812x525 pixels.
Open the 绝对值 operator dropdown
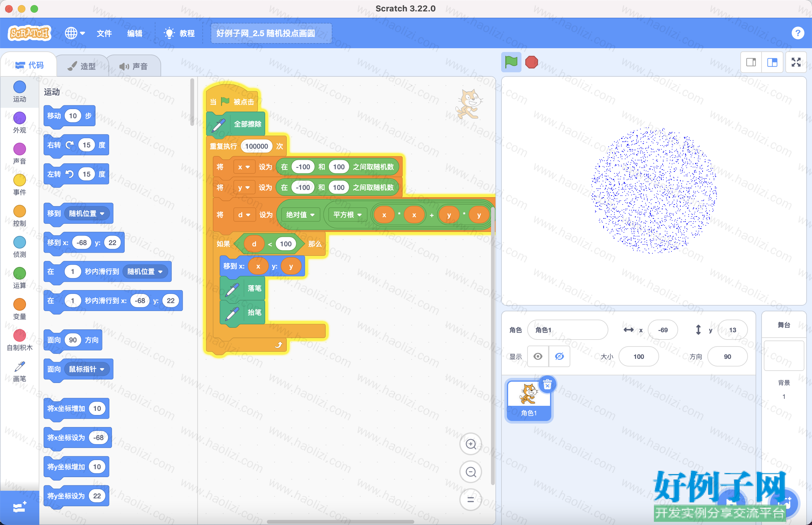click(x=300, y=215)
